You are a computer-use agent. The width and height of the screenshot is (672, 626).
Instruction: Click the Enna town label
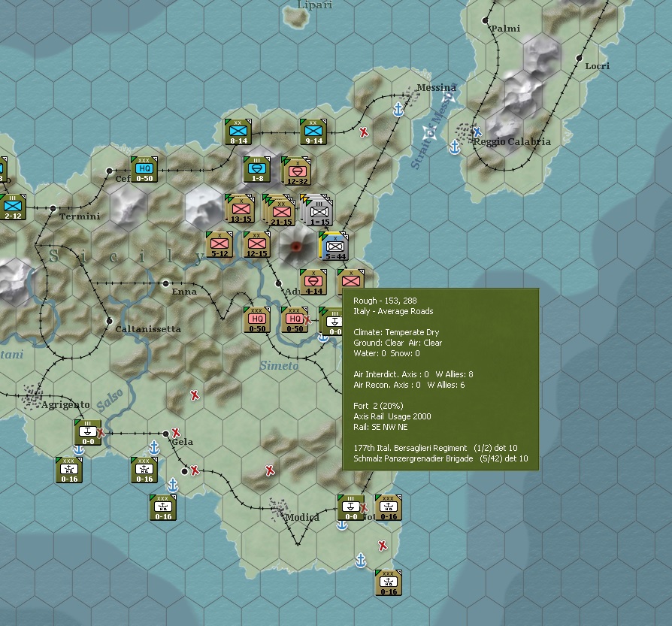pos(184,292)
